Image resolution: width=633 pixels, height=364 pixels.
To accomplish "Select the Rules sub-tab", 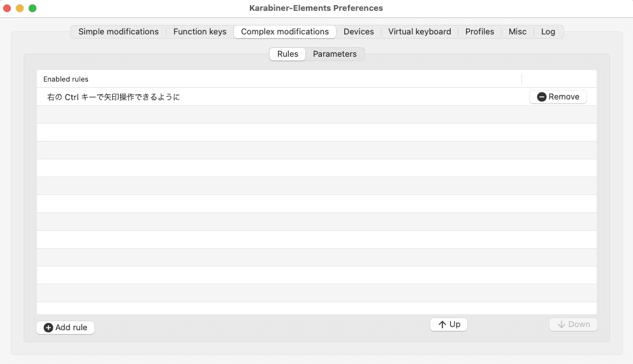I will pyautogui.click(x=287, y=54).
